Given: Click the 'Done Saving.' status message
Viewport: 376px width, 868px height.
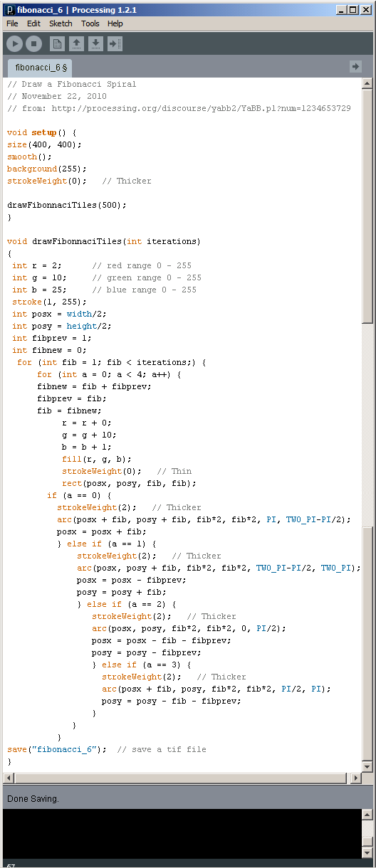Looking at the screenshot, I should [x=33, y=799].
